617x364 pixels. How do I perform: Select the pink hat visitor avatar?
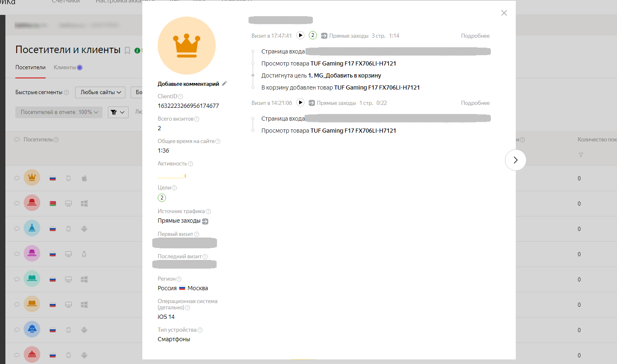pos(32,254)
